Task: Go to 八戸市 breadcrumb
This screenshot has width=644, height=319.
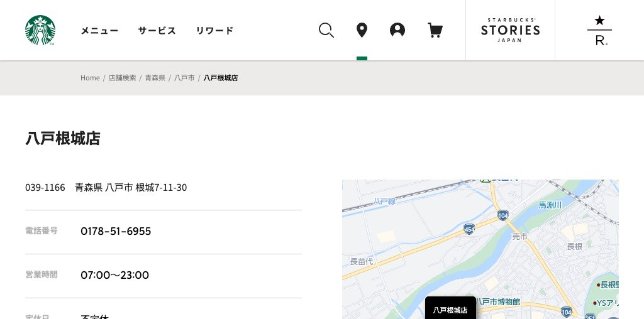Action: click(184, 78)
